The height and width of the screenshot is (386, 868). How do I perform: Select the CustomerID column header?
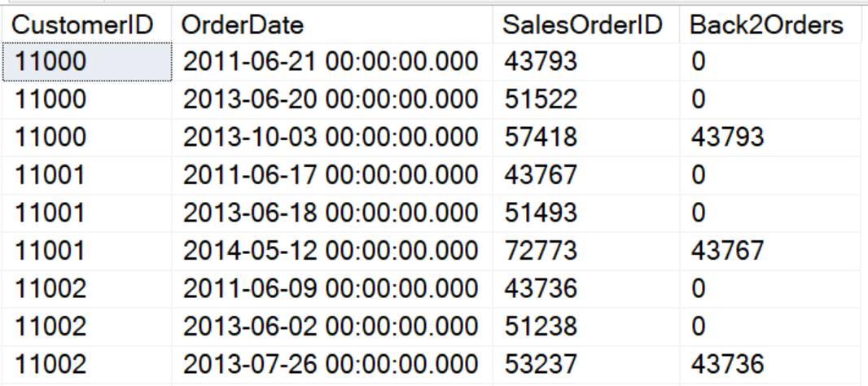[86, 25]
